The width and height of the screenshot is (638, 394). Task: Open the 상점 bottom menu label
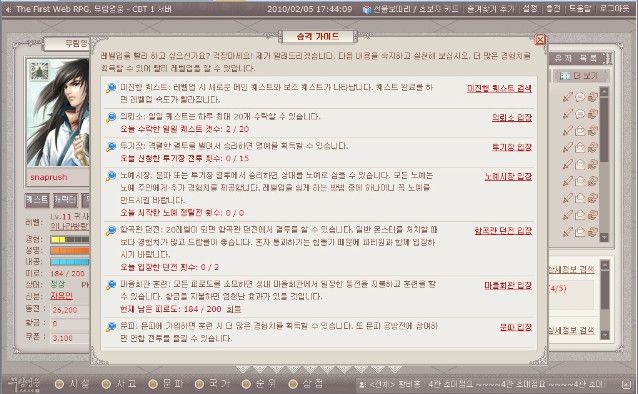click(312, 384)
